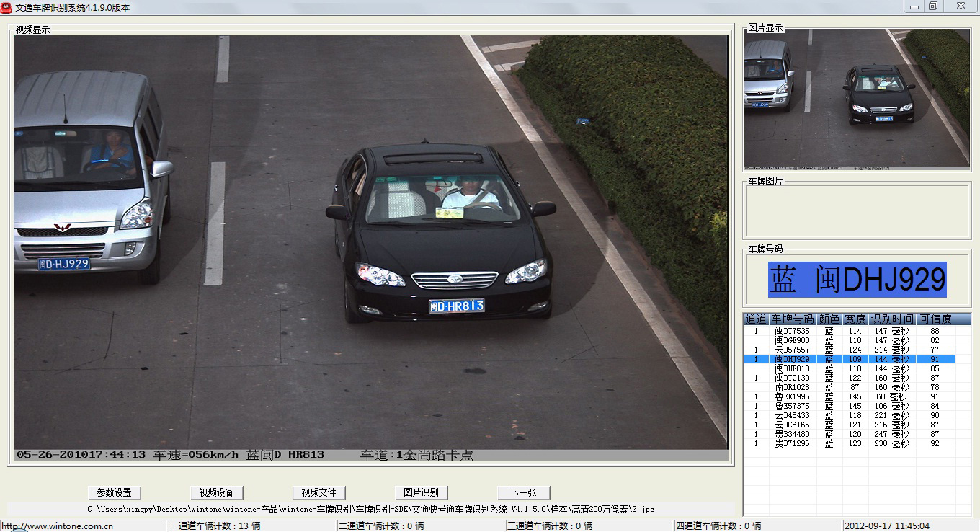Select the row with plate 贵B71296
Screen dimensions: 980x532
pos(792,443)
